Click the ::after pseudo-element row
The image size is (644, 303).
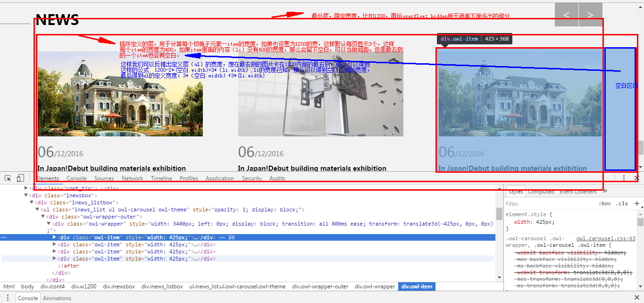pyautogui.click(x=68, y=266)
